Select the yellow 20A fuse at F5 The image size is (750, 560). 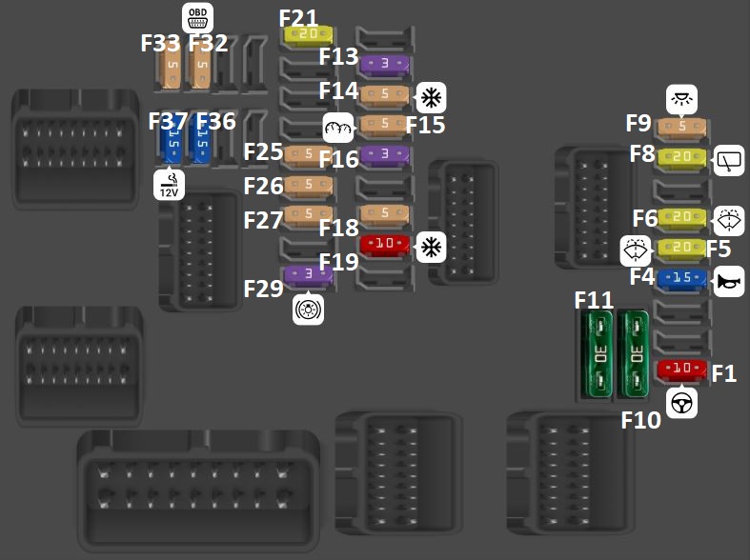(681, 248)
